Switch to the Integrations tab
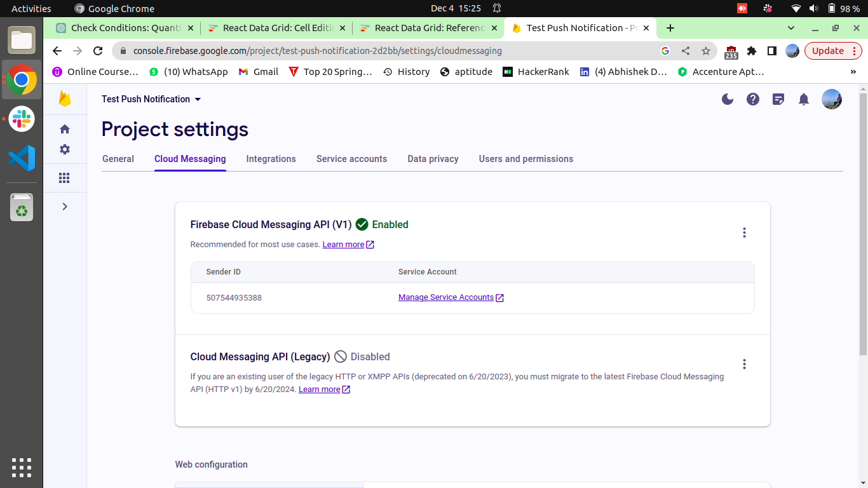The width and height of the screenshot is (868, 488). tap(271, 159)
